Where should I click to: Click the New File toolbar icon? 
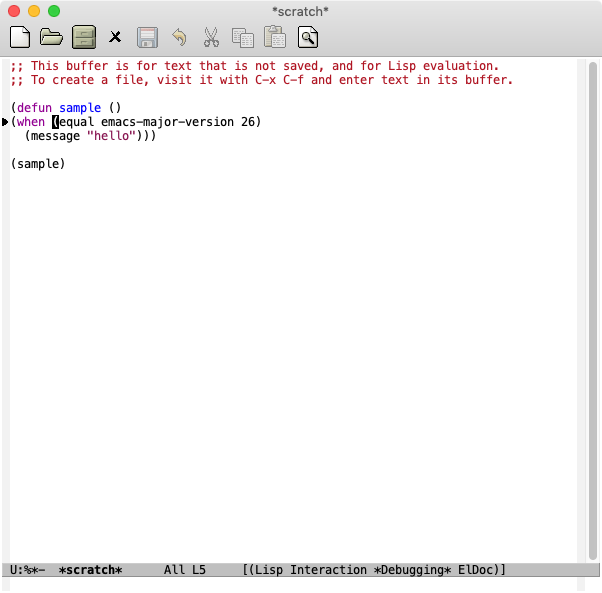[x=19, y=38]
